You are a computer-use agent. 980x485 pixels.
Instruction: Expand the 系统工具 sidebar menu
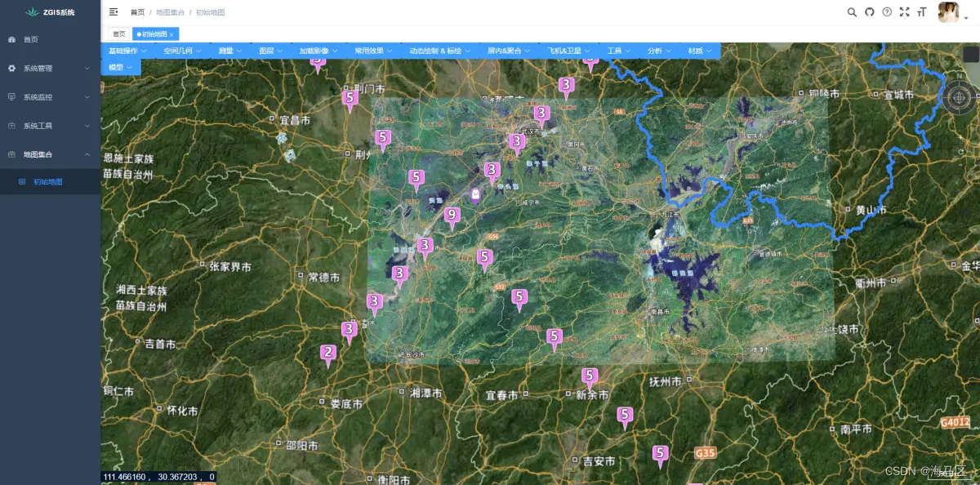point(51,126)
